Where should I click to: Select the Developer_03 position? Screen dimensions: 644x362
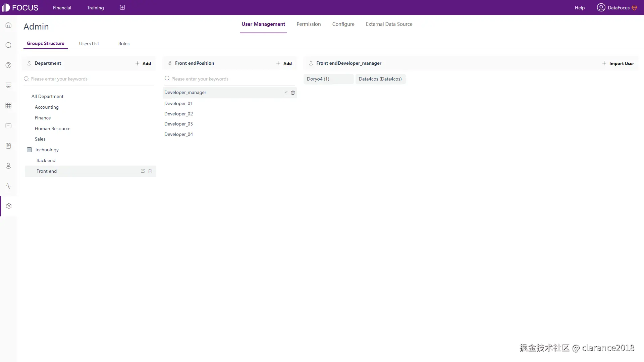point(178,124)
